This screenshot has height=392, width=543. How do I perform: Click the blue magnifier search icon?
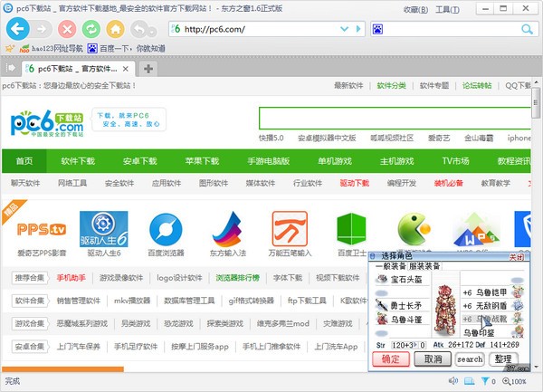527,29
